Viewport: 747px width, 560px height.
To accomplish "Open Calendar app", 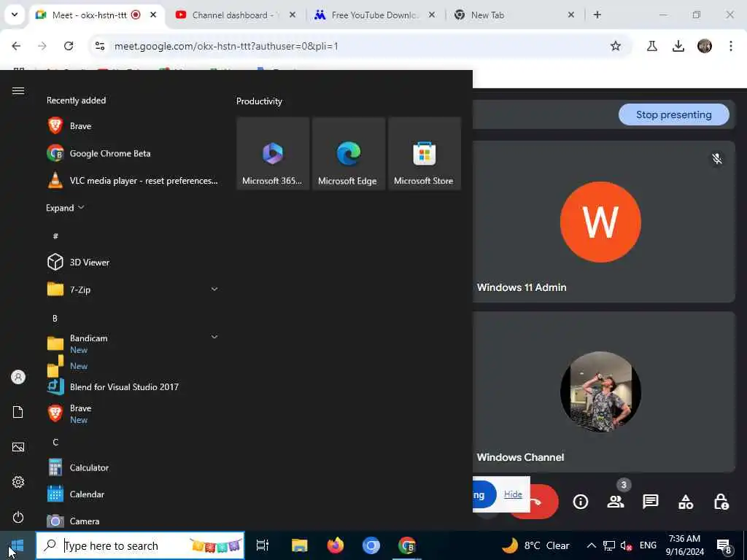I will [x=133, y=494].
